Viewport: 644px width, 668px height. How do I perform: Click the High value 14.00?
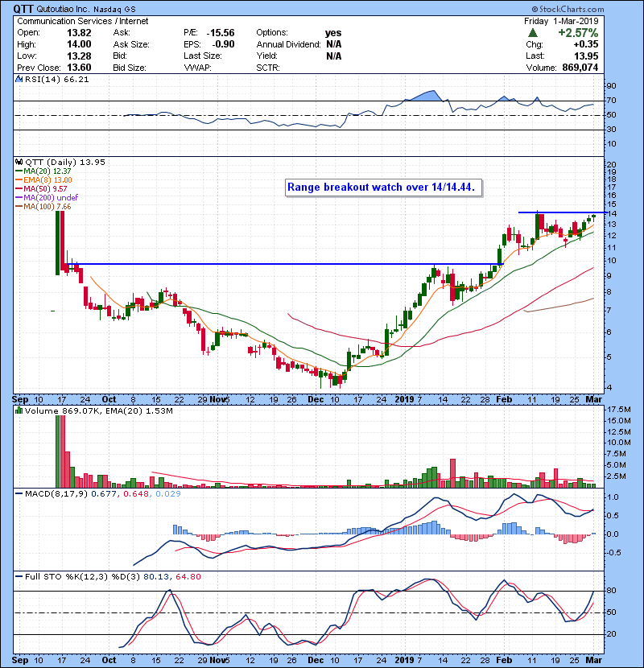tap(79, 44)
